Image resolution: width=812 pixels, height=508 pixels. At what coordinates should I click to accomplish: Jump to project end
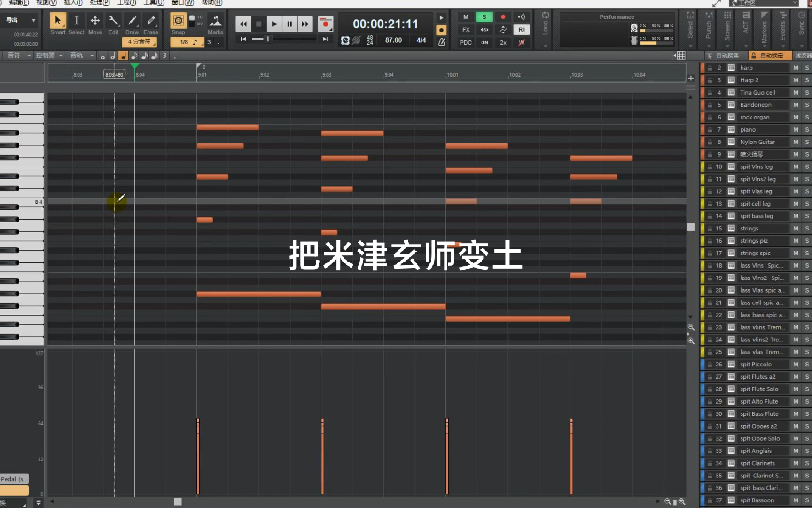(325, 39)
